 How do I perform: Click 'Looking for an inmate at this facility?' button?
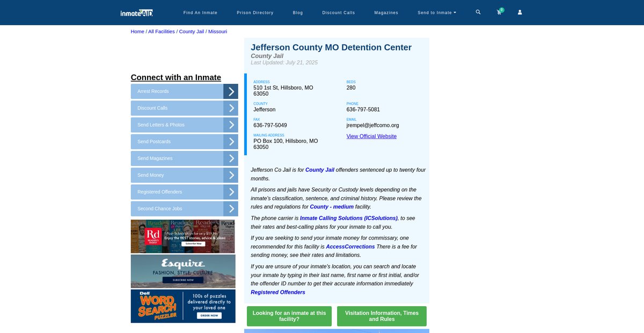click(289, 316)
